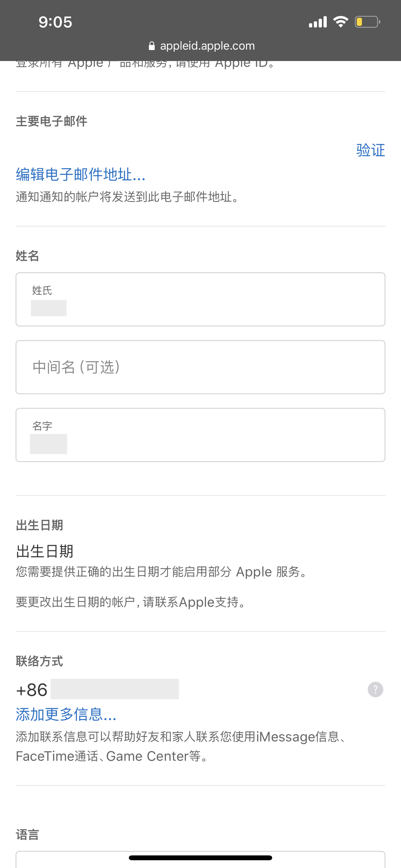Image resolution: width=401 pixels, height=868 pixels.
Task: Tap the lock icon in address bar
Action: tap(152, 46)
